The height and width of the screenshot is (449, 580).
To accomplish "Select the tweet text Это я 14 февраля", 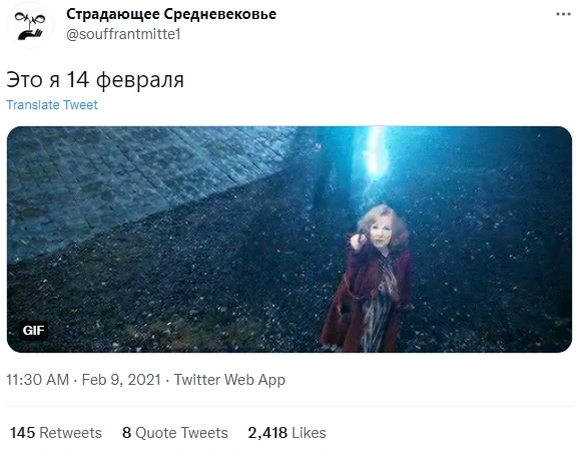I will pyautogui.click(x=95, y=80).
